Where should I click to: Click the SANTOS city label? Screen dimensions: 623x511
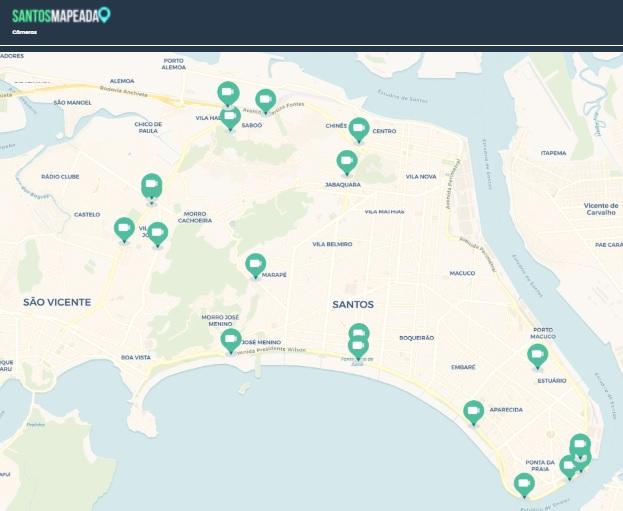(x=353, y=304)
